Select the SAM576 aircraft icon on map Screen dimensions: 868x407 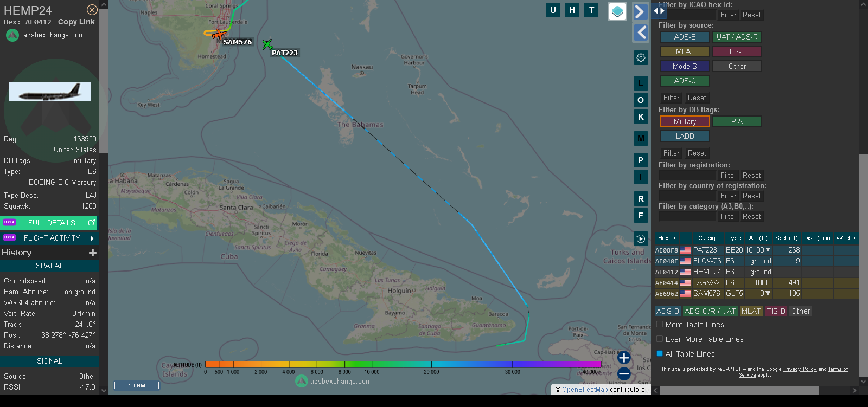coord(219,35)
